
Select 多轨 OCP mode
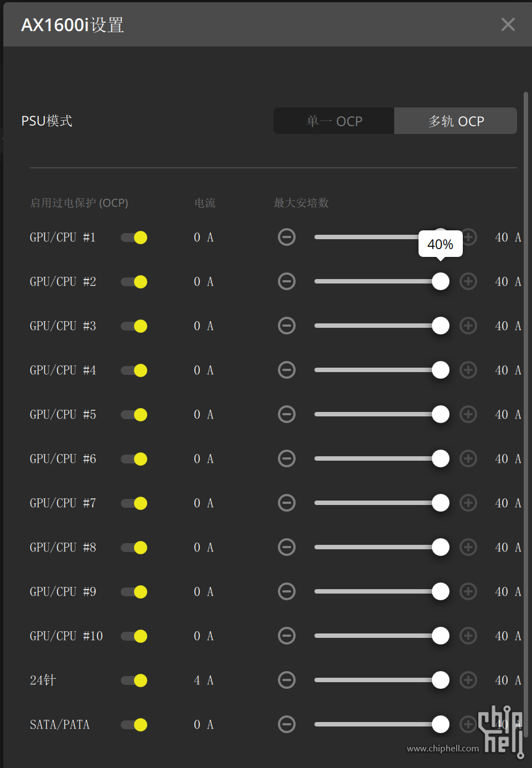coord(456,121)
